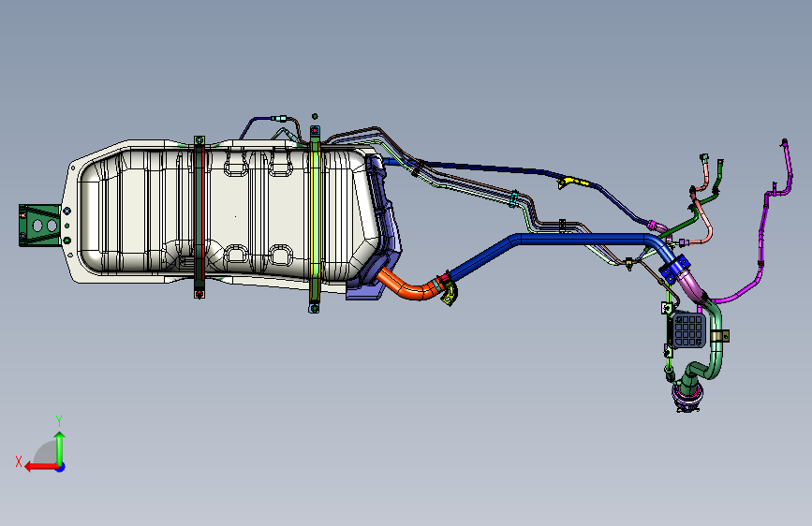Select the red tank strap
Viewport: 812px width, 526px height.
click(x=199, y=217)
